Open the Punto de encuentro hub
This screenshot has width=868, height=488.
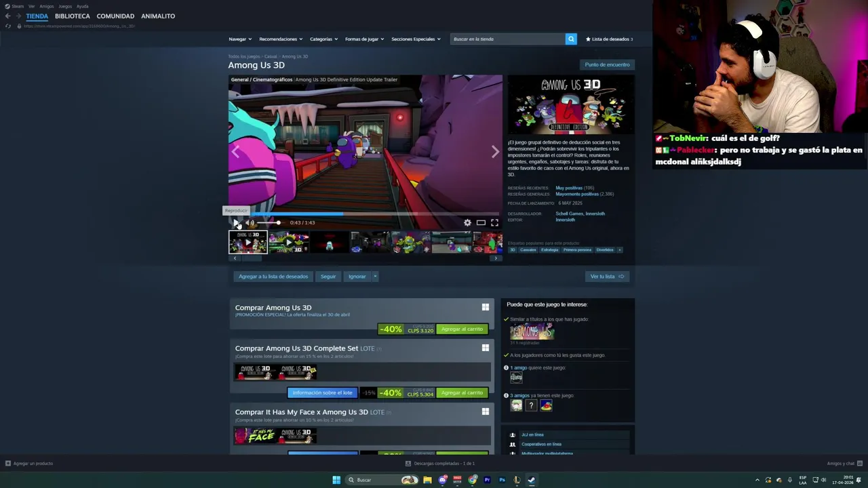[607, 64]
